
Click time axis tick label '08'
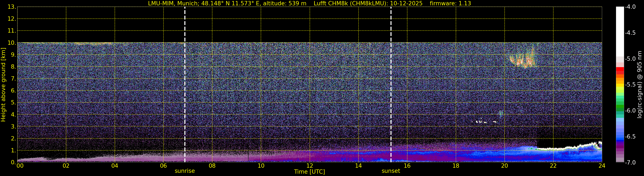(x=212, y=166)
